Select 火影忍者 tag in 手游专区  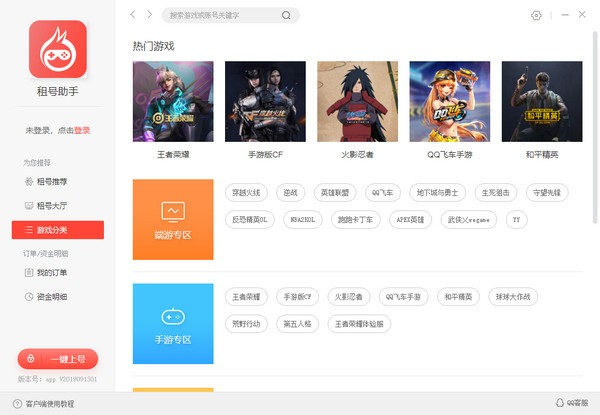point(349,297)
